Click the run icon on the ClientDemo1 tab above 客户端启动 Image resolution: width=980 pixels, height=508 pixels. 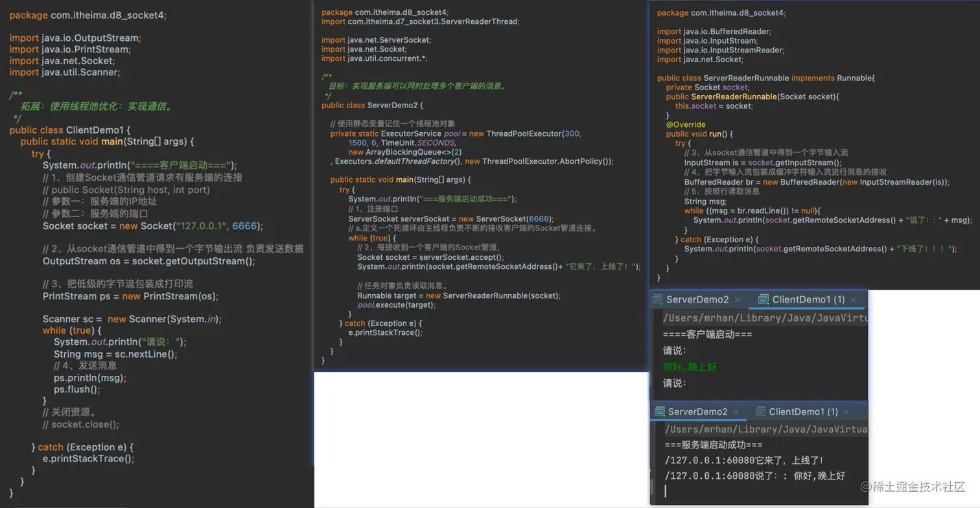click(x=764, y=299)
